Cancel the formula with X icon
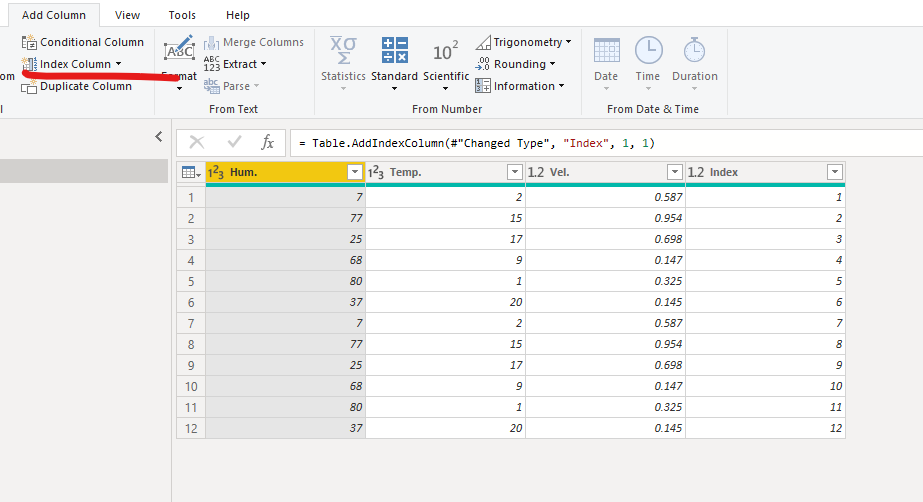The image size is (923, 502). (x=197, y=142)
